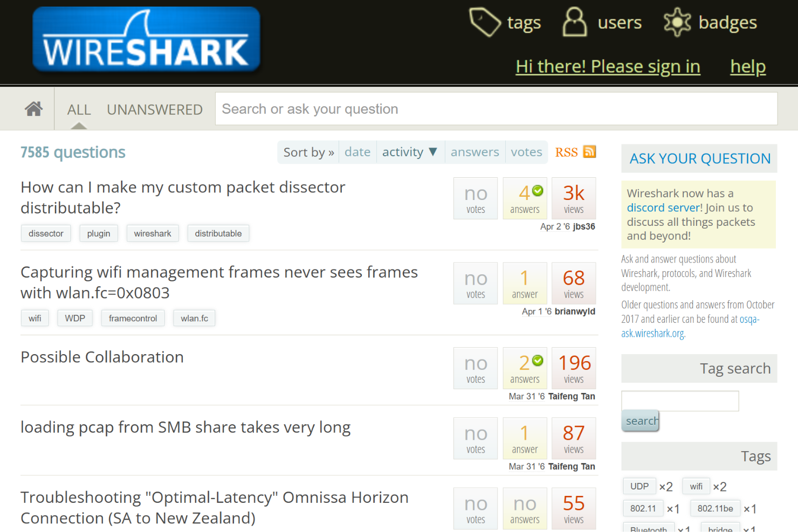The height and width of the screenshot is (532, 798).
Task: Click the Wireshark logo
Action: tap(146, 40)
